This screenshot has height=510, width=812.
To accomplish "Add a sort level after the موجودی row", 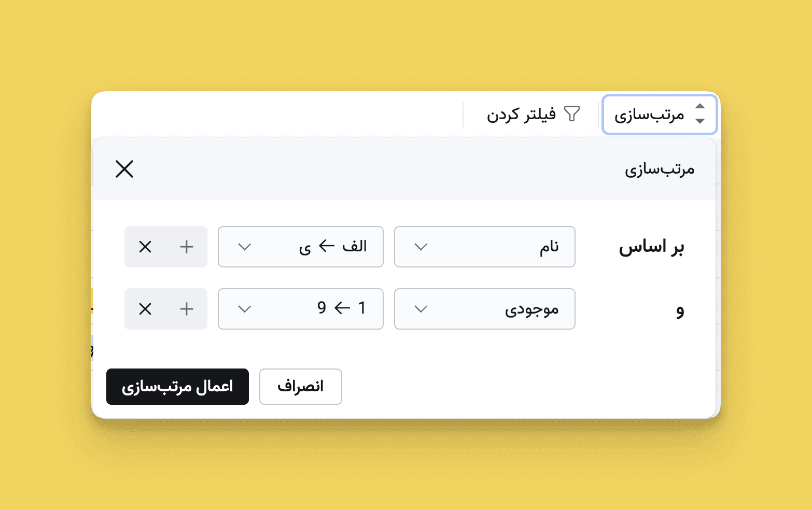I will [187, 309].
